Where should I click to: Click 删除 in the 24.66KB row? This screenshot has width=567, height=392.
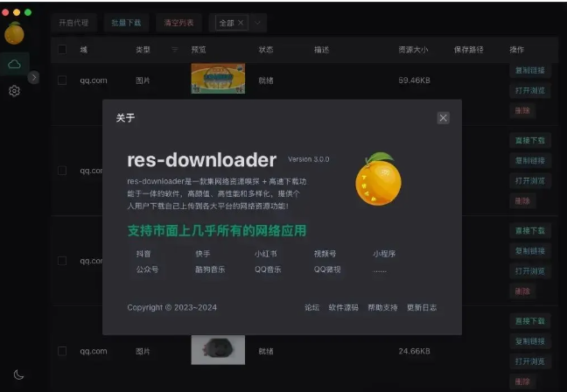522,381
